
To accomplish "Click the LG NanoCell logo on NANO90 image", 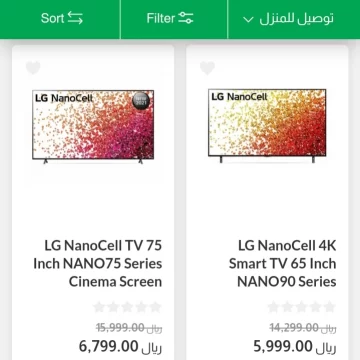I will (239, 97).
